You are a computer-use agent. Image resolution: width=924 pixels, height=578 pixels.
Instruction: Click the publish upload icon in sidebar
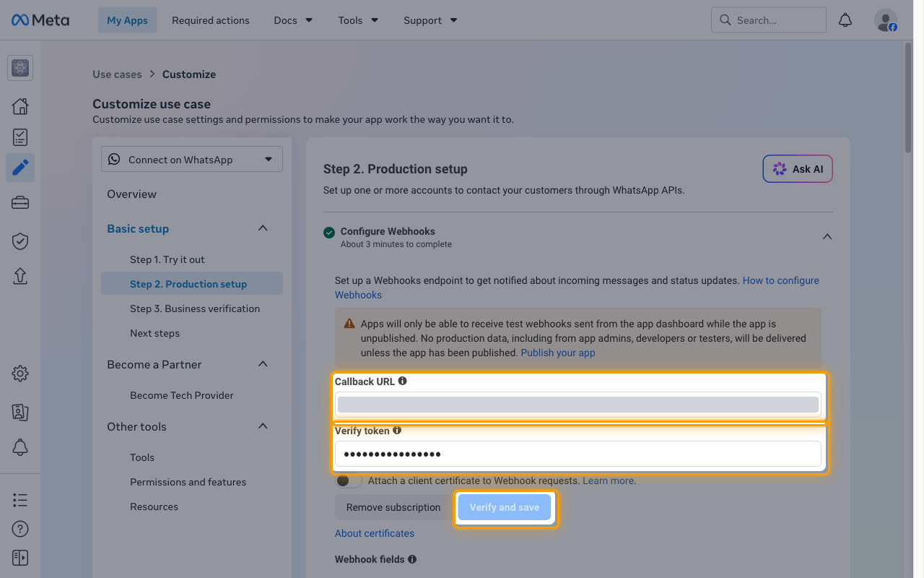click(20, 276)
